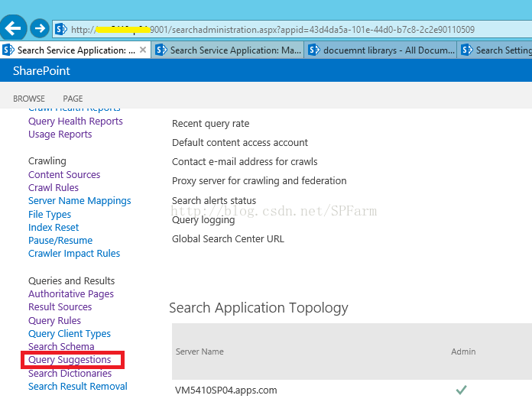Open Search Dictionaries link
Image resolution: width=532 pixels, height=405 pixels.
pos(70,374)
